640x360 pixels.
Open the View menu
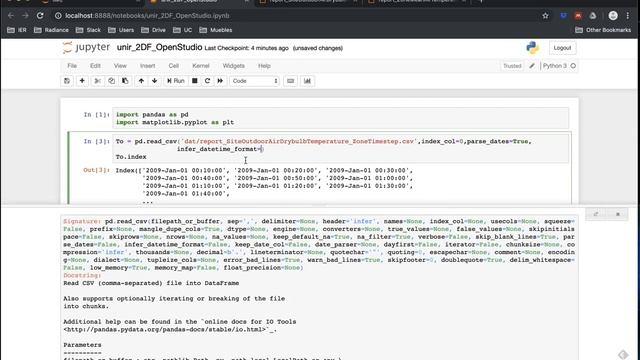point(120,66)
